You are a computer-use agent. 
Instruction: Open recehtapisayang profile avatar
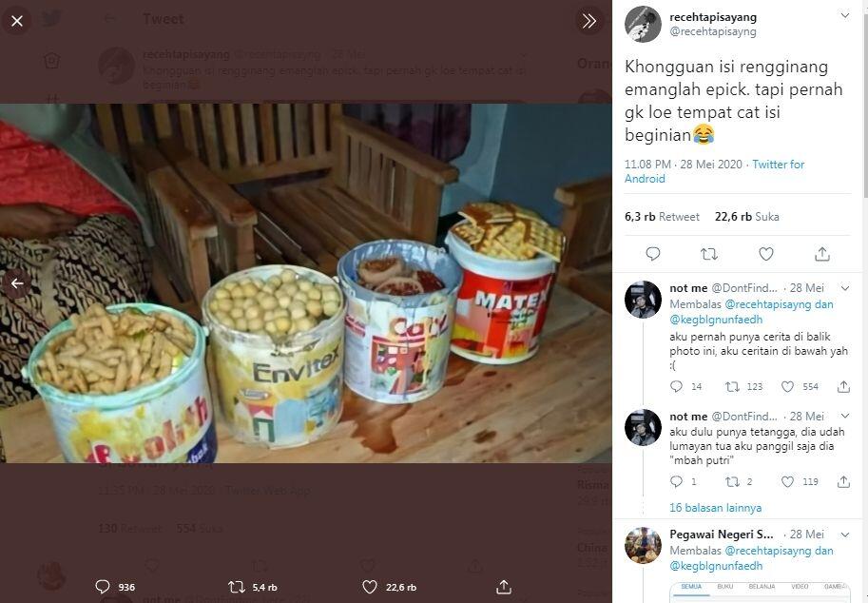pos(643,24)
